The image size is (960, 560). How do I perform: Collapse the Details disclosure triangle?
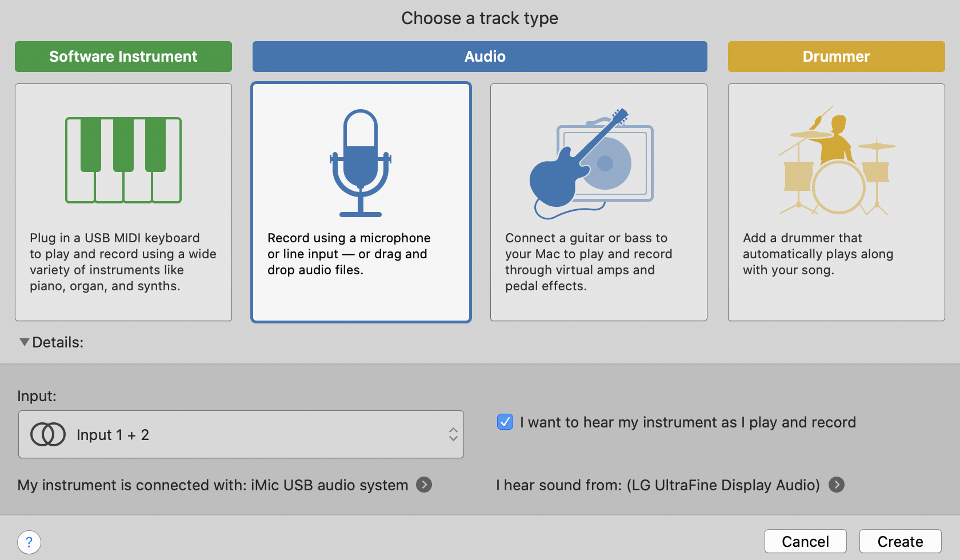(x=25, y=342)
